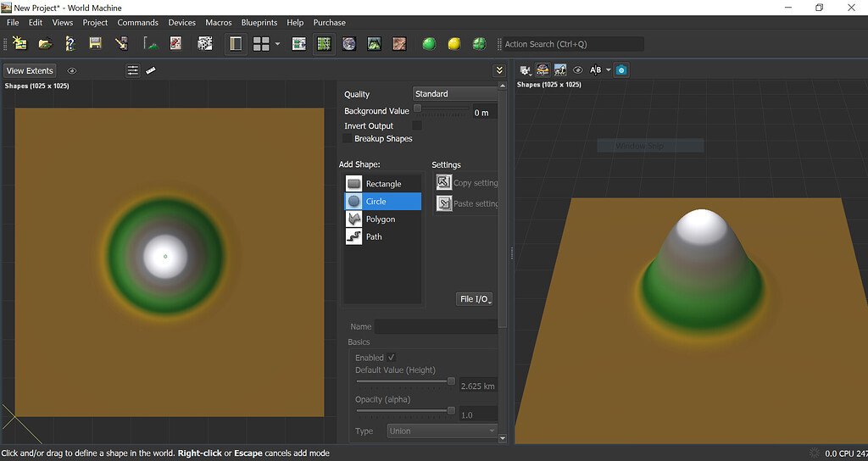The image size is (868, 461).
Task: Enable the Breakup Shapes checkbox
Action: [348, 138]
